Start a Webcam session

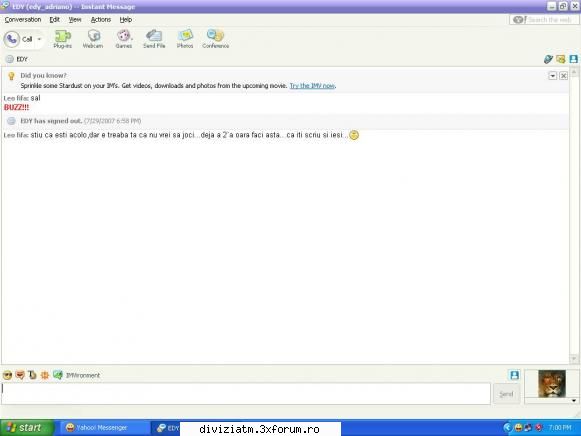tap(93, 39)
